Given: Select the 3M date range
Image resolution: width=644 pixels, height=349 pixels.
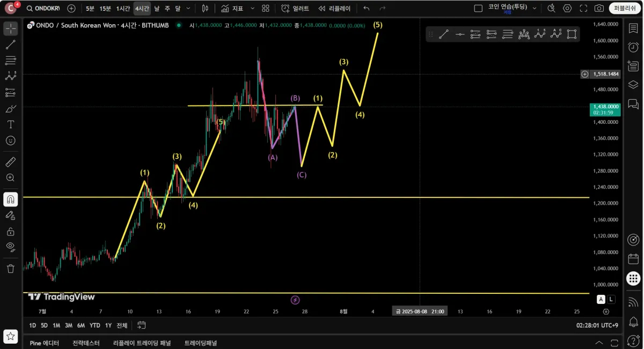Looking at the screenshot, I should (69, 325).
